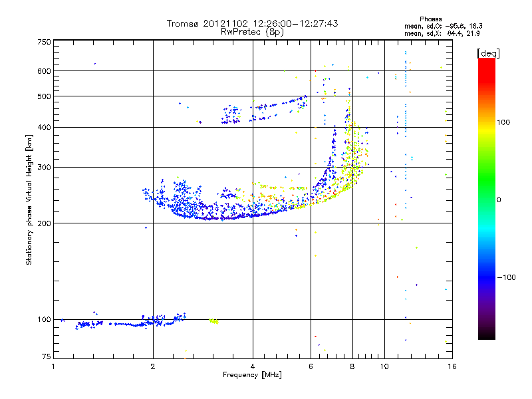The image size is (532, 399).
Task: Click the colorbar tick label '100'
Action: point(503,122)
